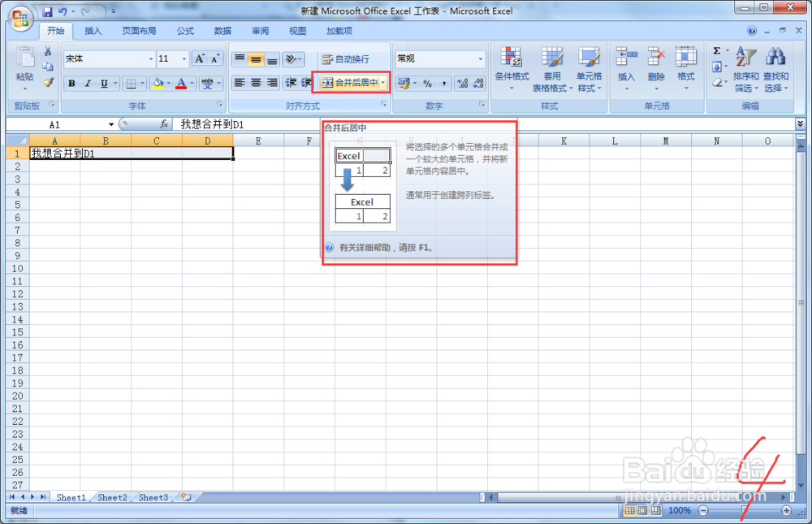Toggle middle vertical alignment

click(256, 59)
